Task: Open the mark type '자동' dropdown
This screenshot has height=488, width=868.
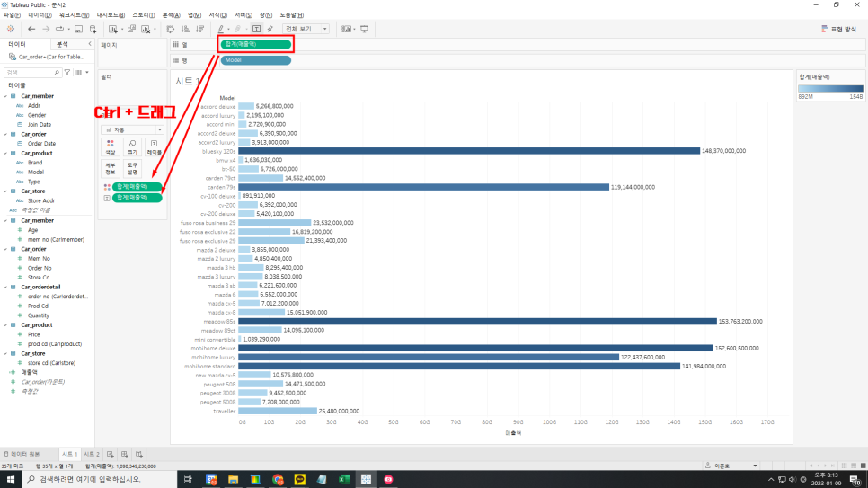Action: coord(132,129)
